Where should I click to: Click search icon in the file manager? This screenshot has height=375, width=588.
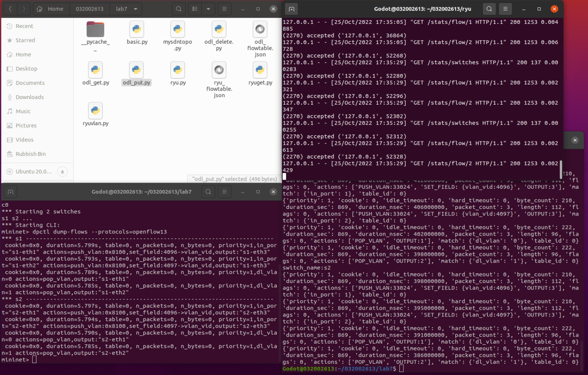(179, 9)
